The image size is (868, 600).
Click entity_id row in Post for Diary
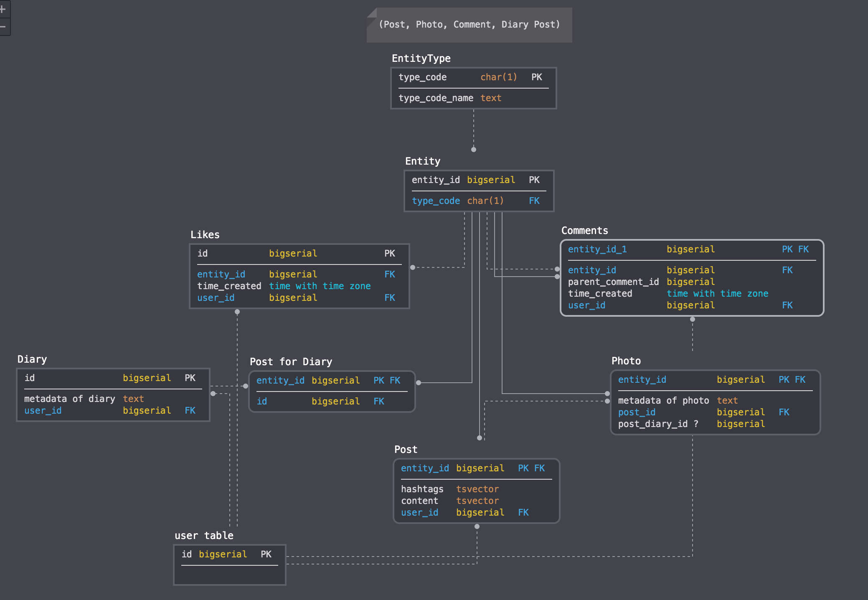click(332, 381)
